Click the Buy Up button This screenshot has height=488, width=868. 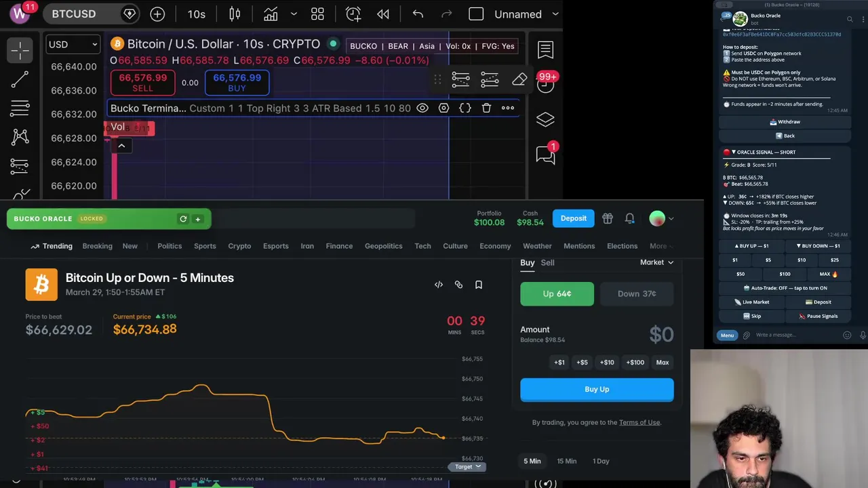tap(597, 390)
